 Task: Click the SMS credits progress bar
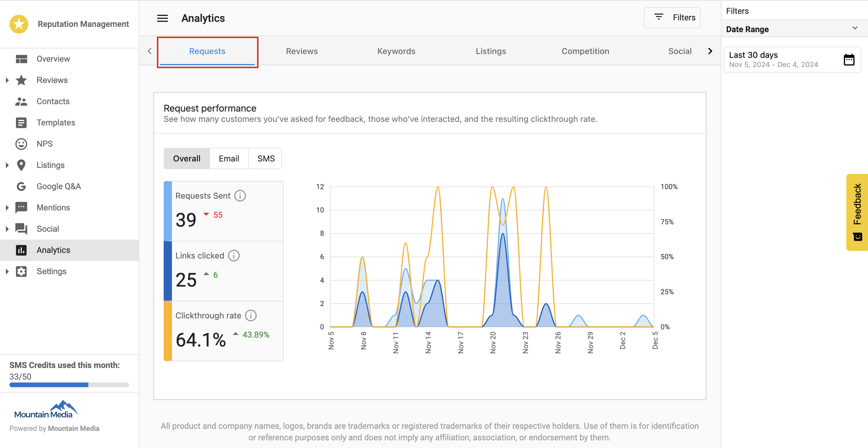(69, 385)
